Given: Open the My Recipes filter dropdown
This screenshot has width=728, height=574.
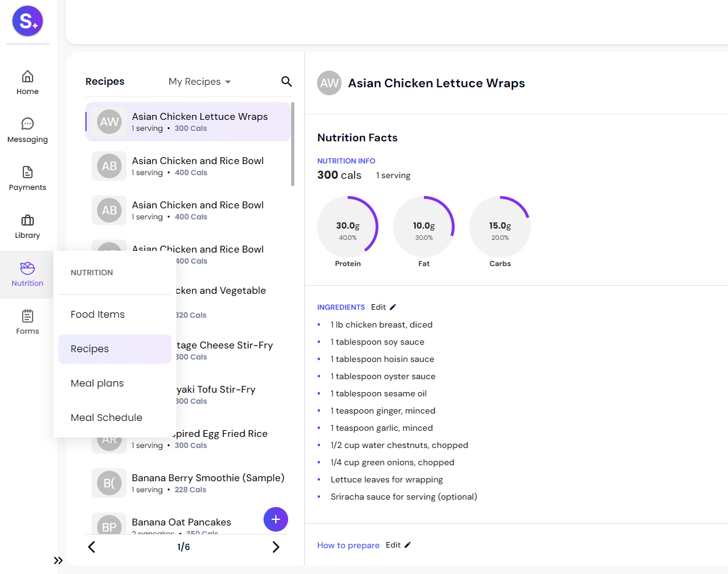Looking at the screenshot, I should coord(199,81).
